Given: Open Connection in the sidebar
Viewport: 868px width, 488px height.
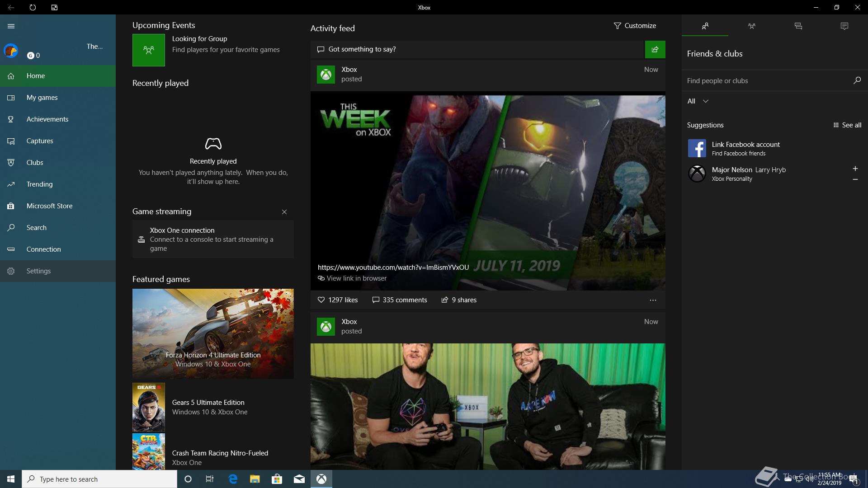Looking at the screenshot, I should 58,249.
